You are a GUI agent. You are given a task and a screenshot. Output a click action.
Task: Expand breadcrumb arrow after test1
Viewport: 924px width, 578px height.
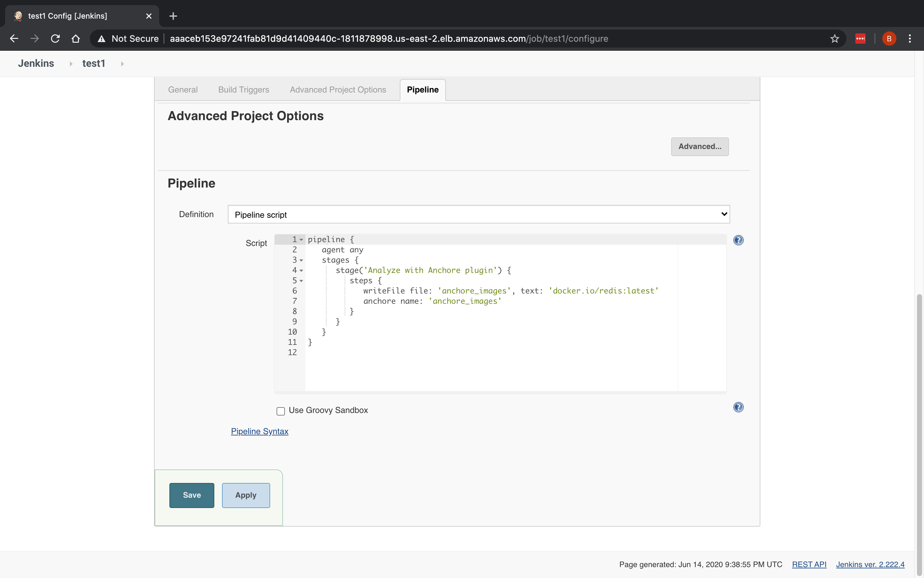click(x=122, y=64)
